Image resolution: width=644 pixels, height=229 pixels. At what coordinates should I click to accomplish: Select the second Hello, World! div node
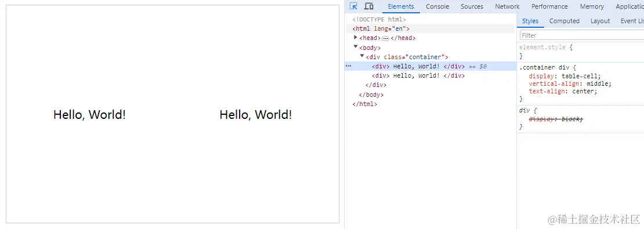coord(418,76)
